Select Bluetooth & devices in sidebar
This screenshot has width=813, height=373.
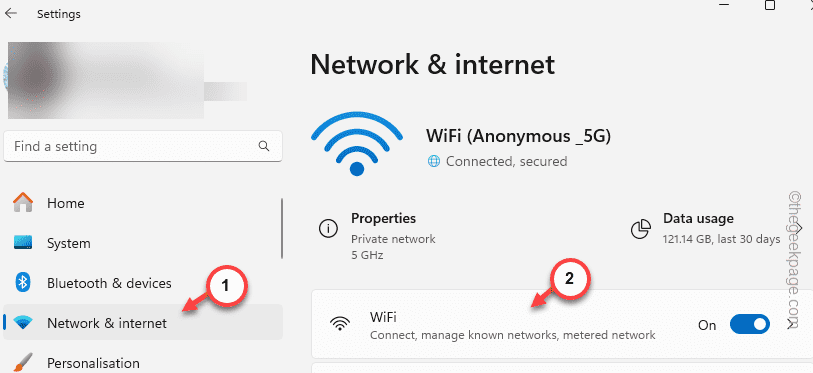point(143,283)
